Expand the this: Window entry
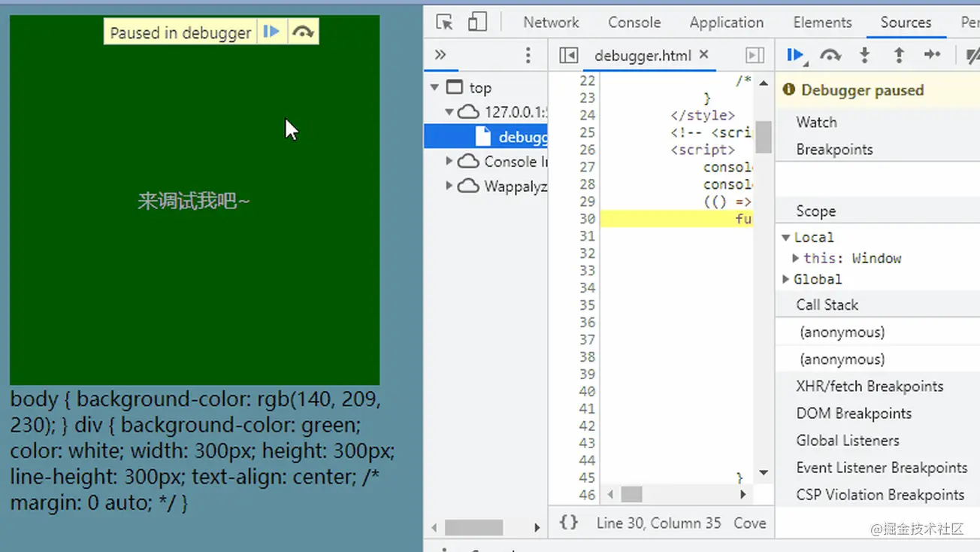Viewport: 980px width, 552px height. coord(795,258)
